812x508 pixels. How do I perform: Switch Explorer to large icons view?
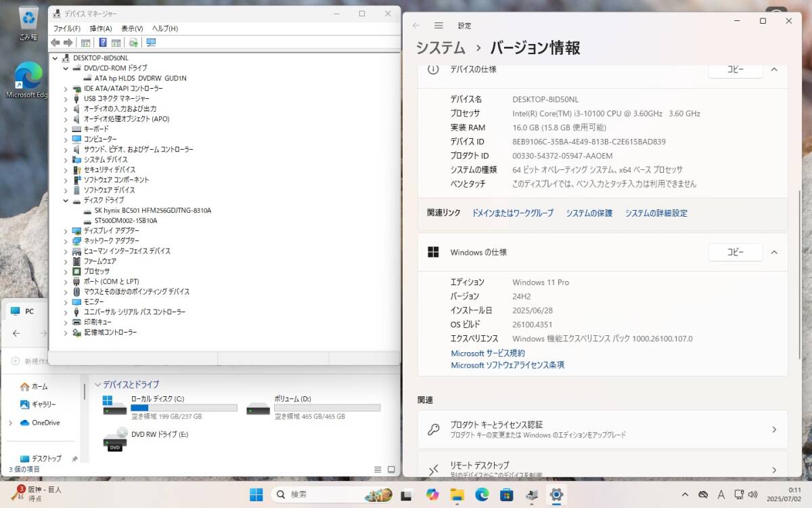391,469
